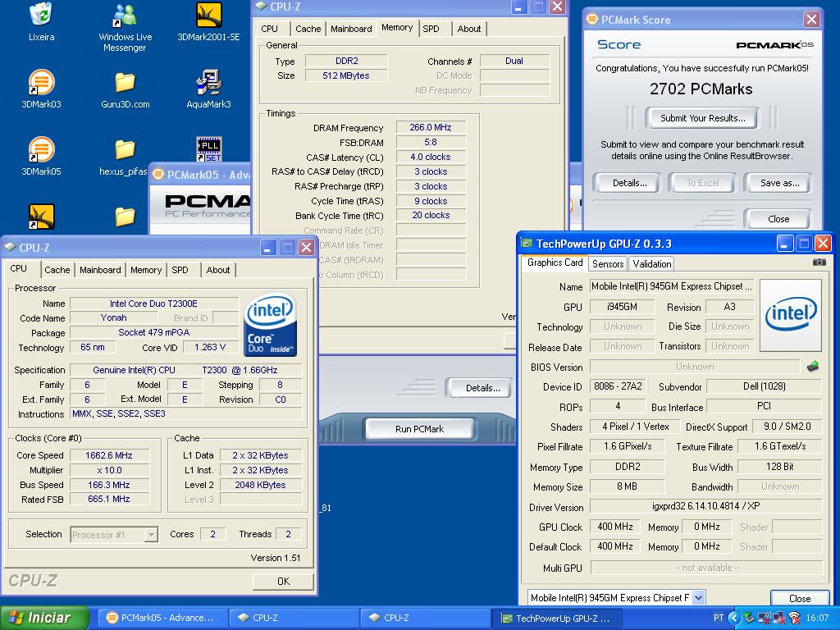This screenshot has width=840, height=630.
Task: Click Close button in GPU-Z window
Action: coord(799,598)
